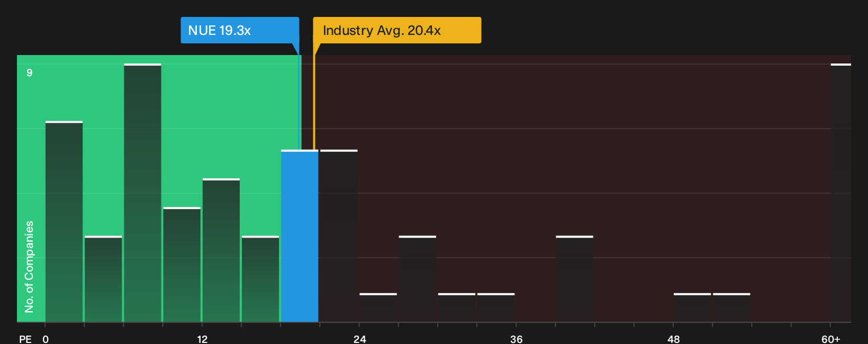
Task: Select the blue highlighted NUE bar
Action: tap(300, 236)
